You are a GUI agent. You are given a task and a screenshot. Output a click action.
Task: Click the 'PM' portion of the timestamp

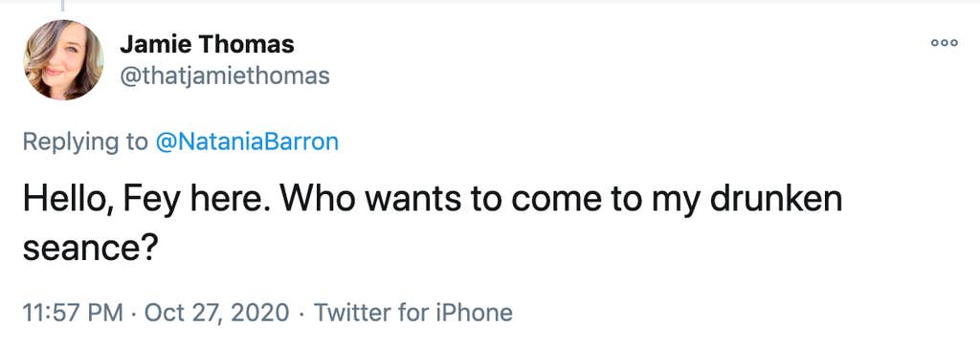(105, 312)
